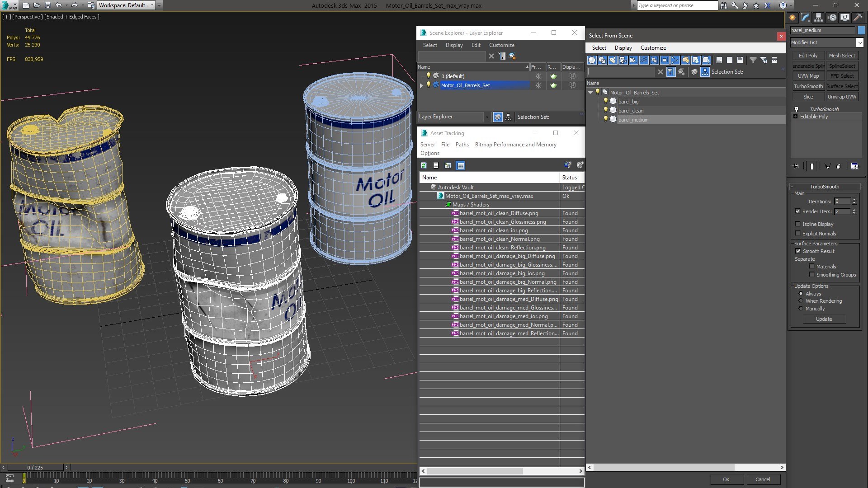The height and width of the screenshot is (488, 868).
Task: Hide barel_big via its lightbulb icon
Action: pos(606,101)
